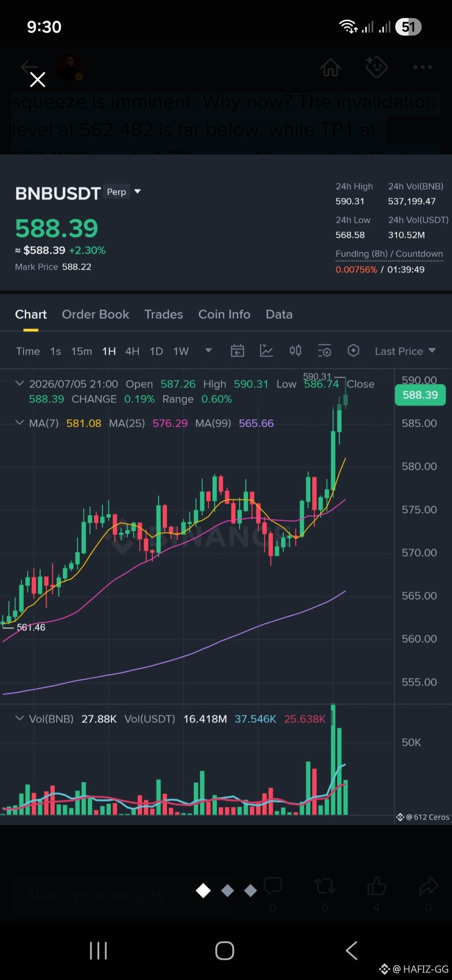Tap the 24h Vol(BNB) 537,199.47 value
Image resolution: width=452 pixels, height=980 pixels.
pos(412,201)
